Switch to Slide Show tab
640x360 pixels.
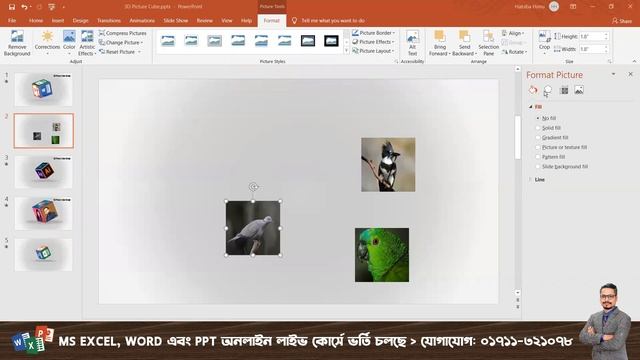pos(176,20)
